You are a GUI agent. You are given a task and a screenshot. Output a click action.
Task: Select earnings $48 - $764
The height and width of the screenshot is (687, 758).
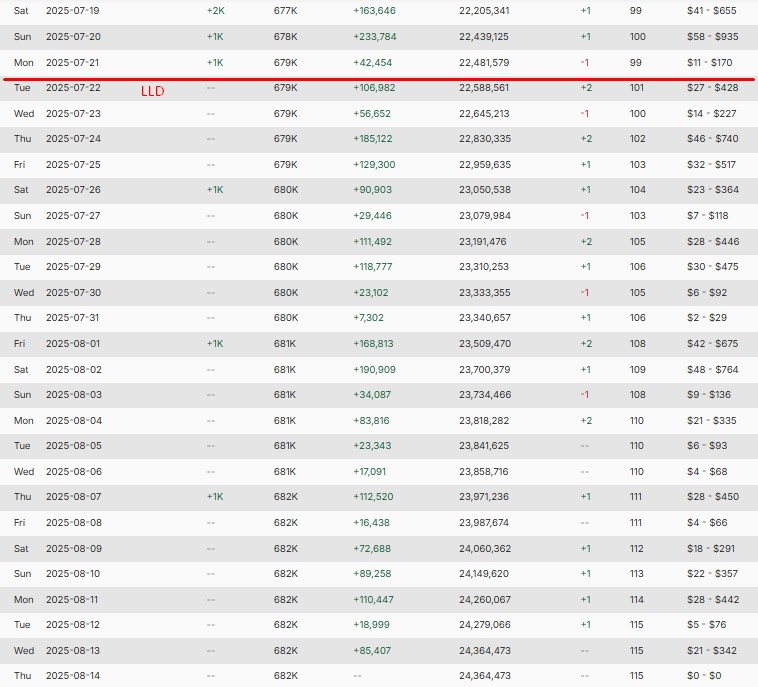(713, 370)
